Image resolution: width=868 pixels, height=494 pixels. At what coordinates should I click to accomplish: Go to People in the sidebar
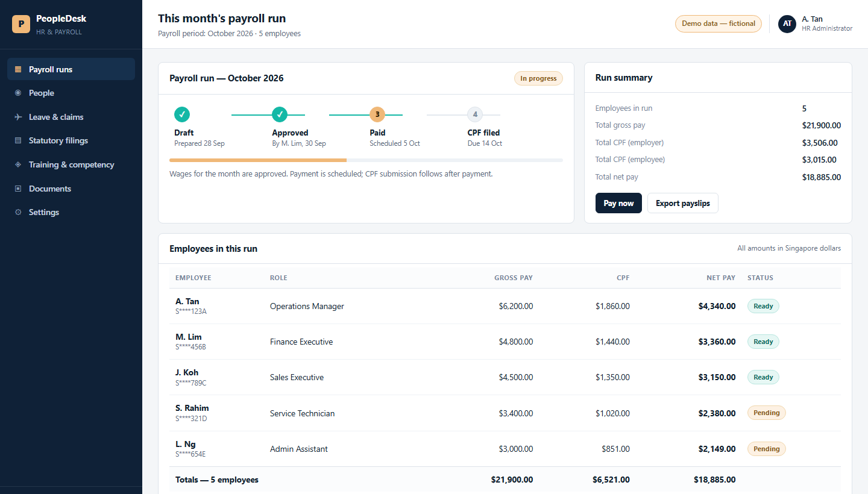tap(71, 93)
